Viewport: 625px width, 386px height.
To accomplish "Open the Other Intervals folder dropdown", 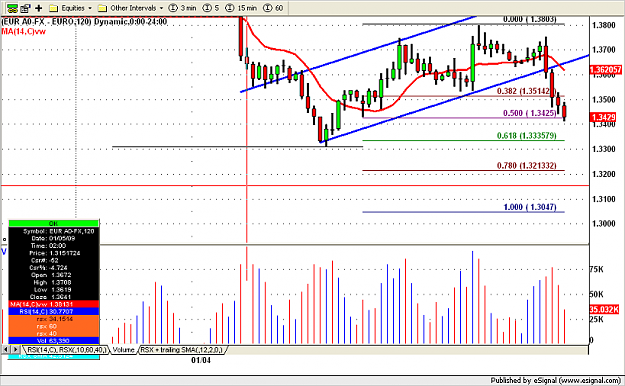I will click(x=131, y=8).
